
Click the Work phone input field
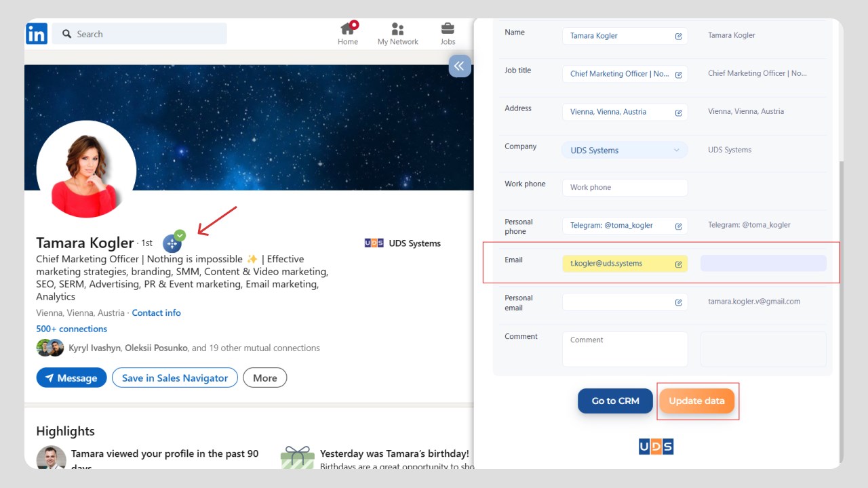click(625, 188)
